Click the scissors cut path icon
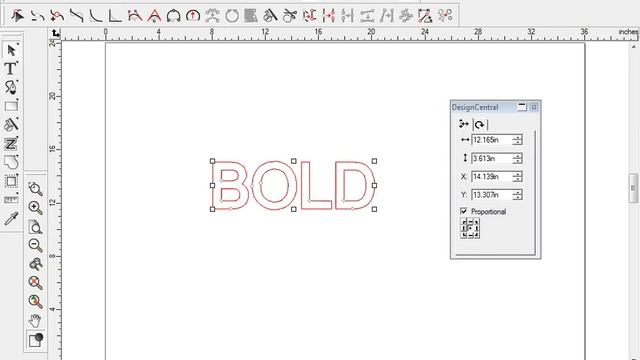This screenshot has width=640, height=360. click(x=289, y=16)
